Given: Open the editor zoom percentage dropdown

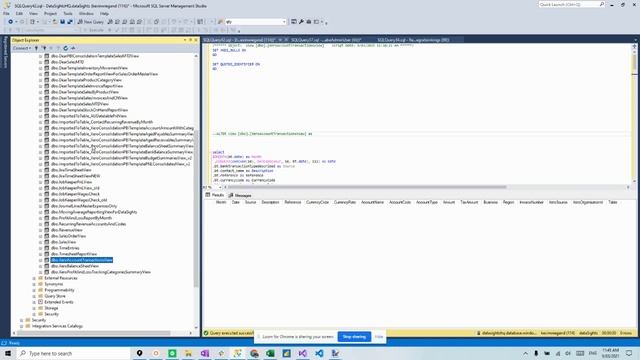Looking at the screenshot, I should 220,187.
